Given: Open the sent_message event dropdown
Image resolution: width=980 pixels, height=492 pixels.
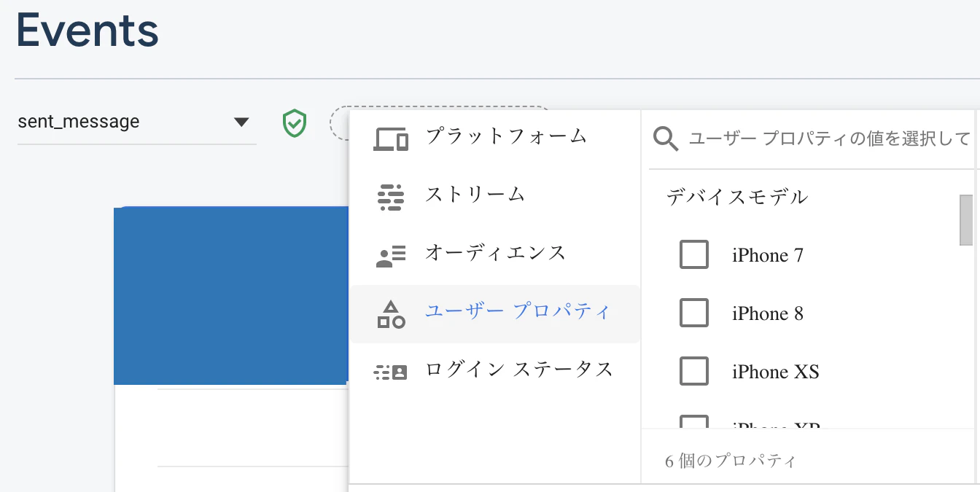Looking at the screenshot, I should tap(136, 122).
